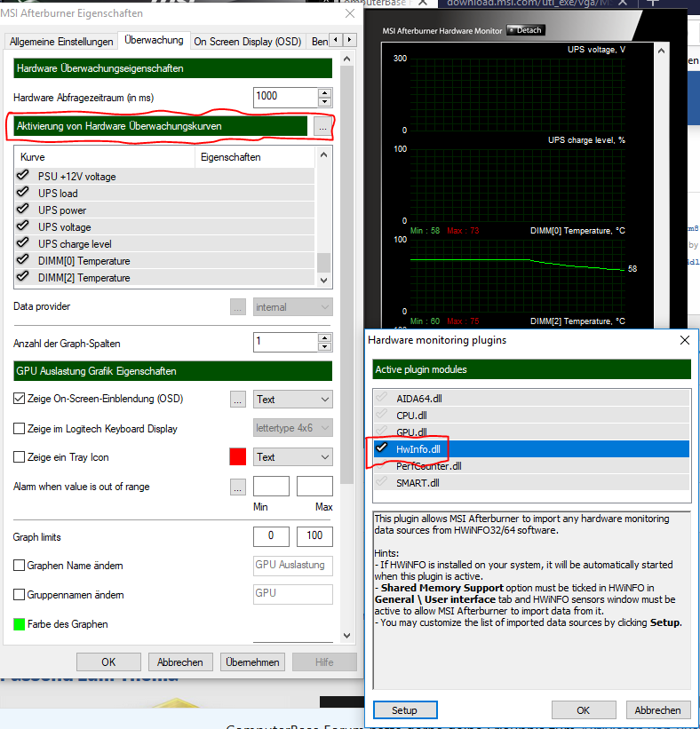The width and height of the screenshot is (700, 729).
Task: Click Graph limits maximum field 100
Action: coord(314,536)
